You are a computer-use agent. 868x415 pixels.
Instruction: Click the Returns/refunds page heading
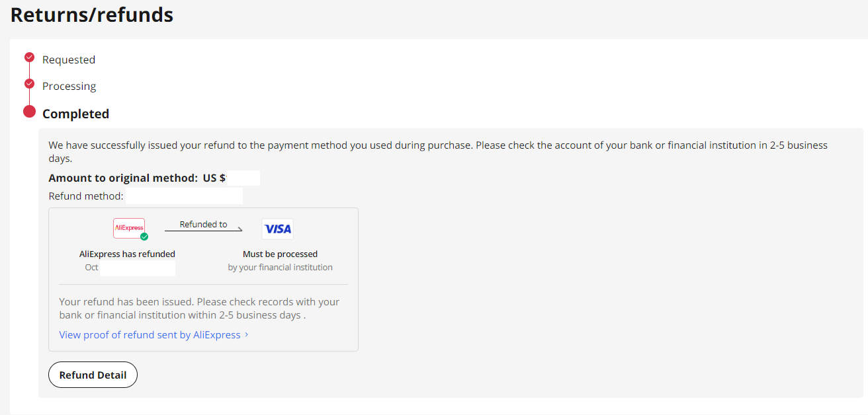92,15
